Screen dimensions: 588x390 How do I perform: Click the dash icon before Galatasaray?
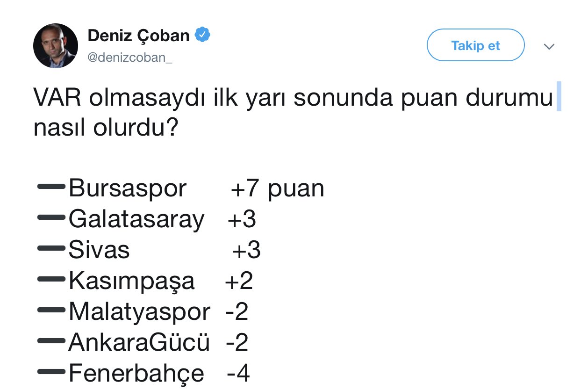coord(50,217)
